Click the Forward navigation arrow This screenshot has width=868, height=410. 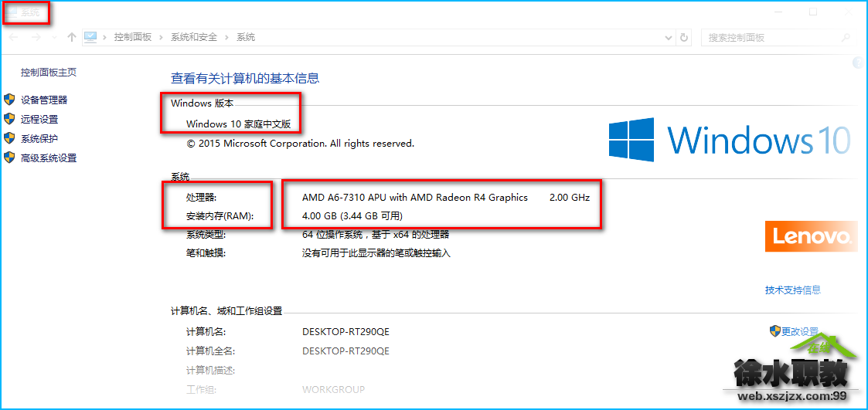36,38
